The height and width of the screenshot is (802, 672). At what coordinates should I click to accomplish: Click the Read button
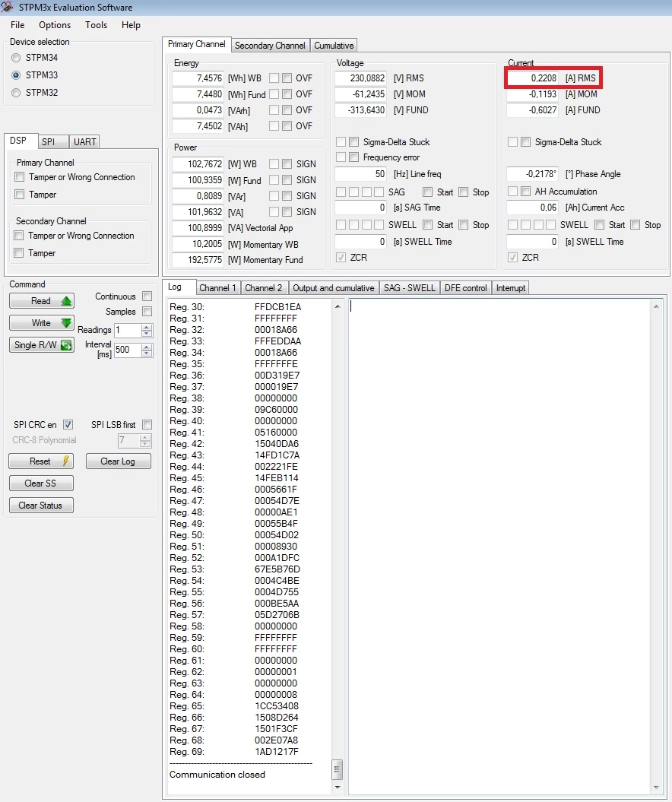click(41, 301)
